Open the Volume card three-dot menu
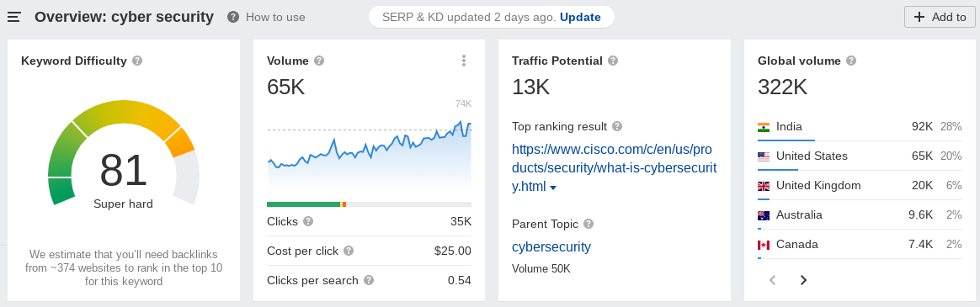980x307 pixels. click(464, 61)
